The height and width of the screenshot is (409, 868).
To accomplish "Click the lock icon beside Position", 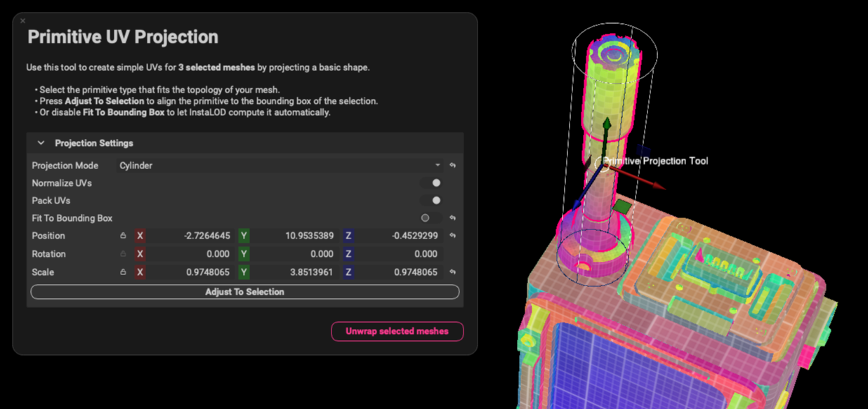I will click(121, 236).
